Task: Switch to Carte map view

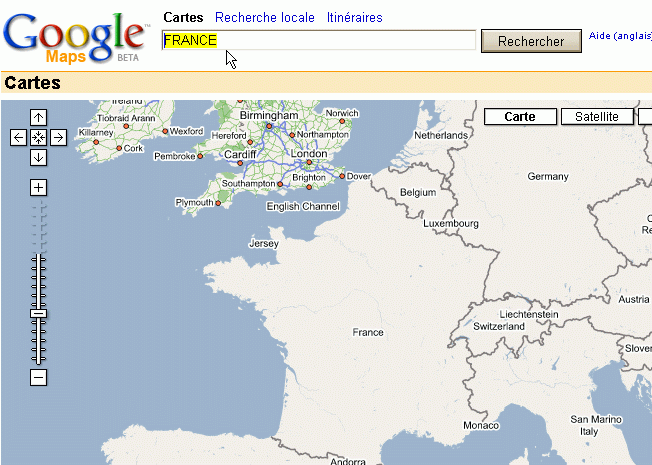Action: (520, 116)
